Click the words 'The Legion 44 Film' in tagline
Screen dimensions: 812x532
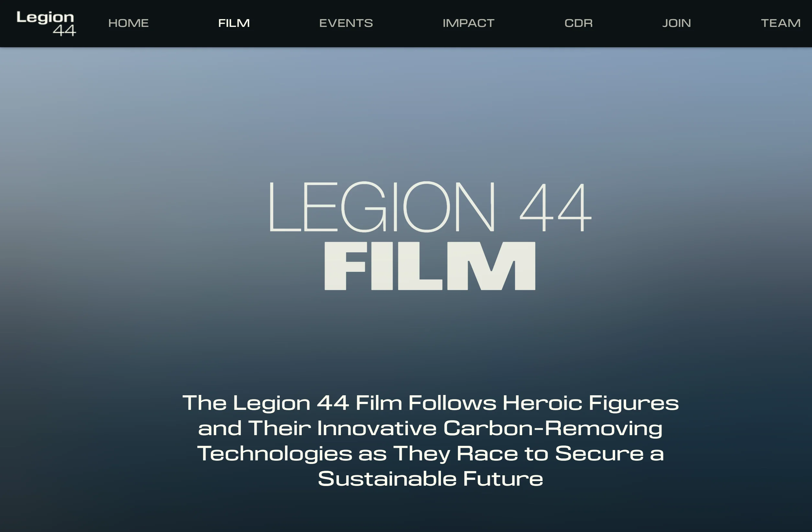tap(292, 403)
